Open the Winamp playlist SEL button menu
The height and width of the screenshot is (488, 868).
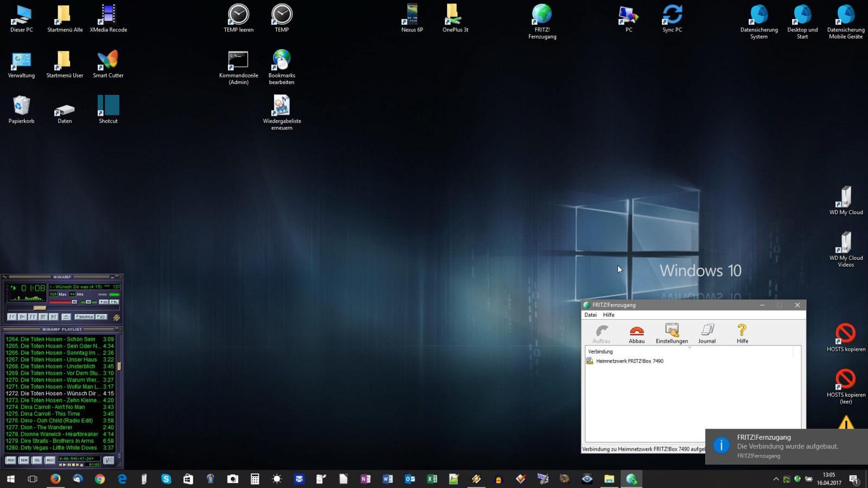coord(37,460)
